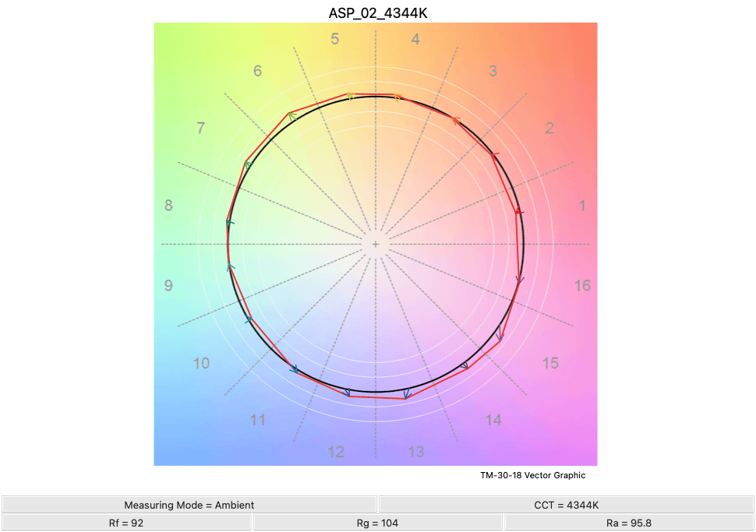756x532 pixels.
Task: Click hue bin label 9
Action: coord(168,285)
